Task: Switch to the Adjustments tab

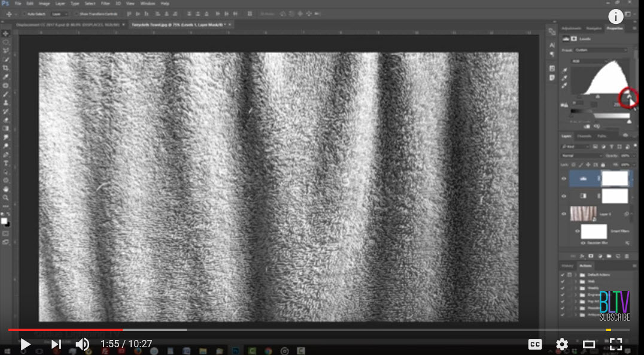Action: 572,28
